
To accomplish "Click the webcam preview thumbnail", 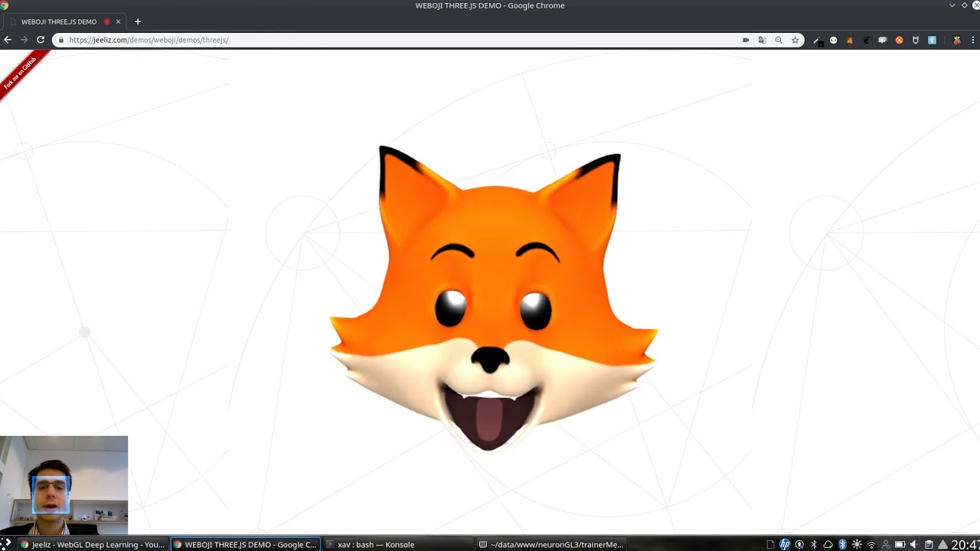I will click(64, 485).
